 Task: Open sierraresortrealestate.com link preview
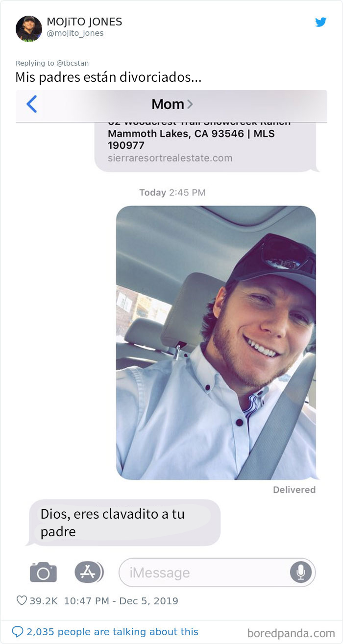170,158
